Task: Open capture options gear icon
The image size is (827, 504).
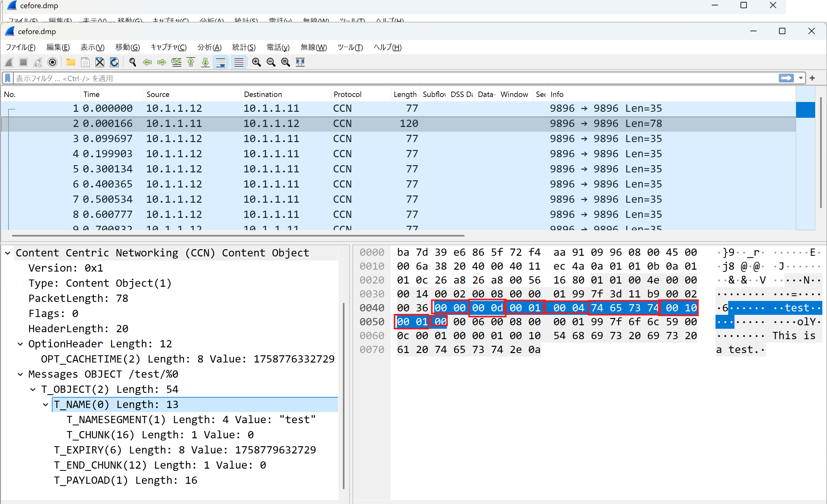Action: (52, 62)
